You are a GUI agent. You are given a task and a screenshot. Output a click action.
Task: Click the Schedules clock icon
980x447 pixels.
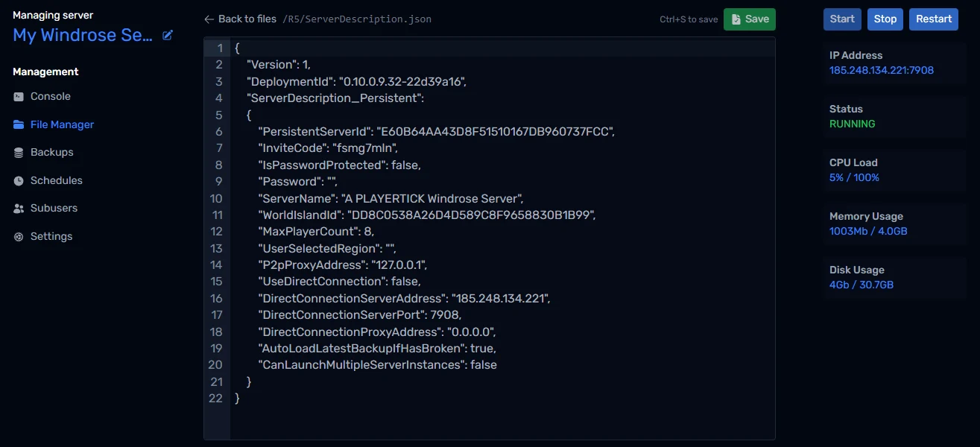click(19, 180)
